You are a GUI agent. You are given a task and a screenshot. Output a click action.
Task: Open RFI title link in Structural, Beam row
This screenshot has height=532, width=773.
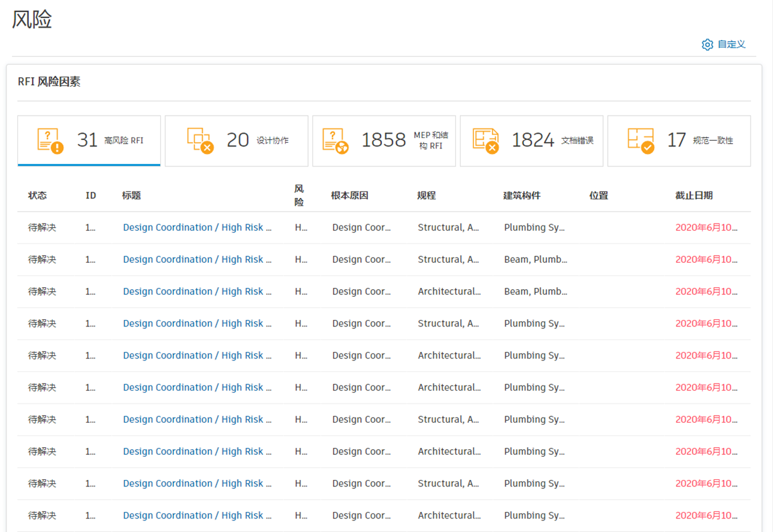click(197, 260)
